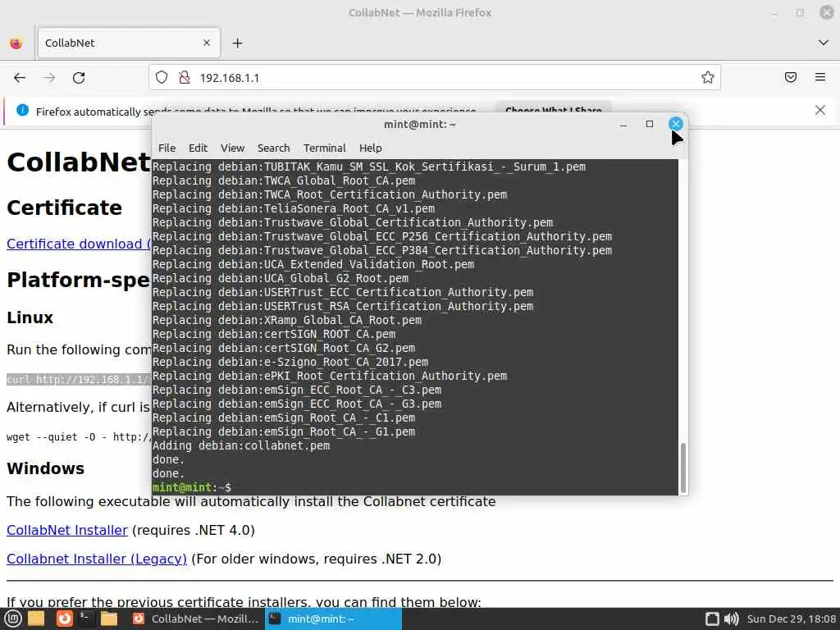Open the terminal Edit menu

(x=198, y=148)
